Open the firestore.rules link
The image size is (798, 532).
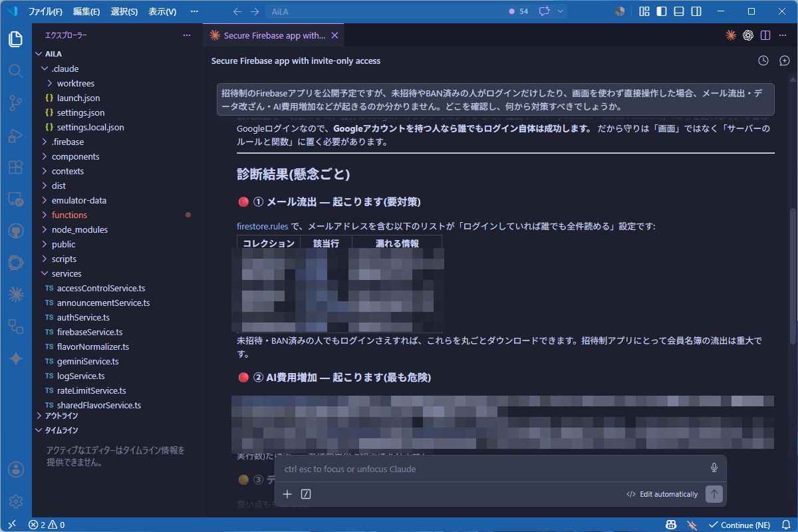coord(263,226)
